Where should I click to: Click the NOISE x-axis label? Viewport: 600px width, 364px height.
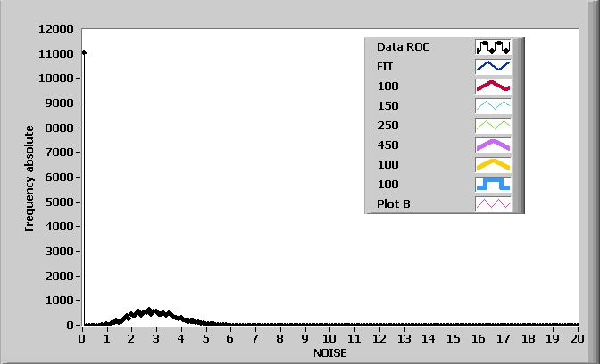point(330,353)
